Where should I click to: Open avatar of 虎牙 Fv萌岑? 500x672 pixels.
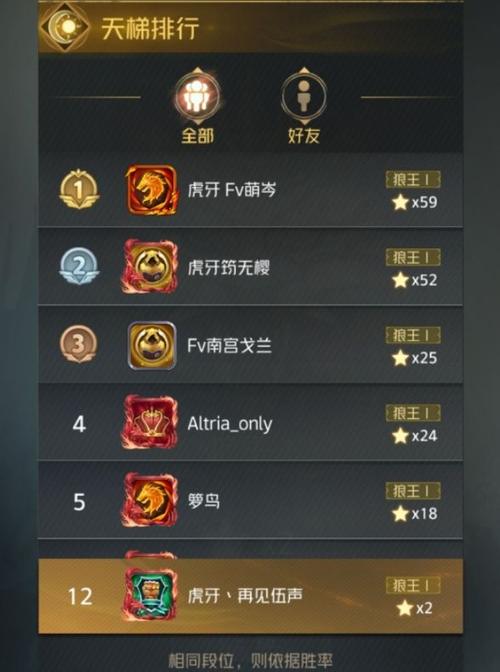tap(151, 190)
